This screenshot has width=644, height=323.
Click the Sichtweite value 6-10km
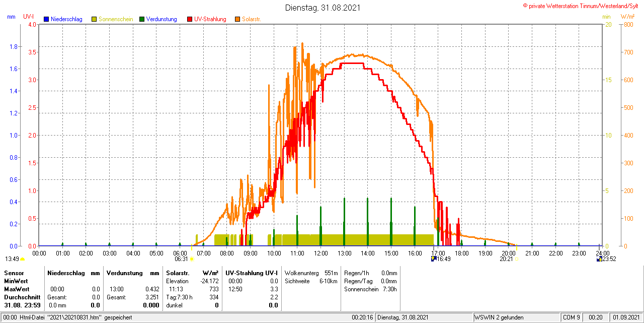[x=328, y=281]
